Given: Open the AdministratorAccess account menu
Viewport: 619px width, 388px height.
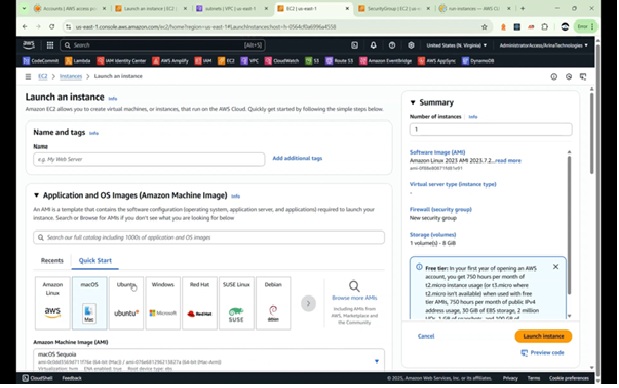Looking at the screenshot, I should pyautogui.click(x=543, y=45).
